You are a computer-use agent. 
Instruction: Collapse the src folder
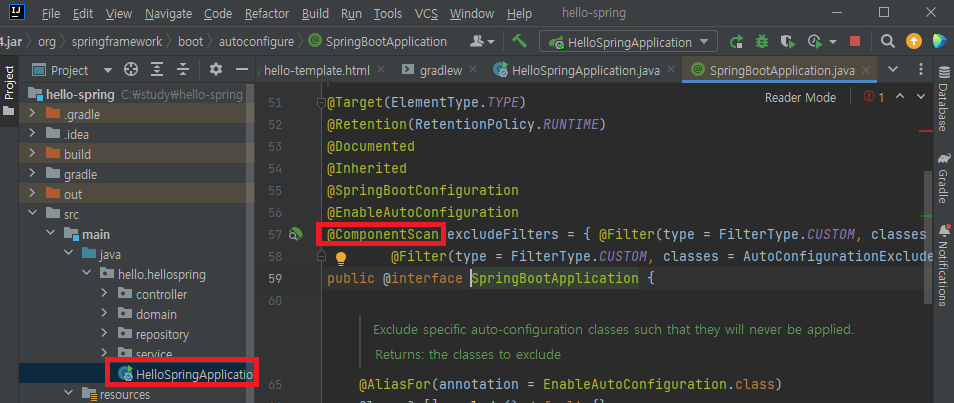click(32, 214)
